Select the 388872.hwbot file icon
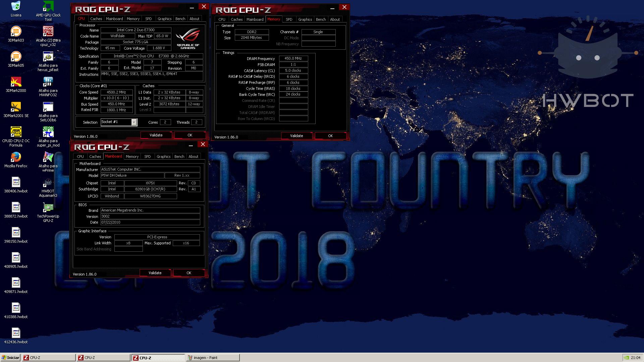The height and width of the screenshot is (362, 644). click(16, 207)
